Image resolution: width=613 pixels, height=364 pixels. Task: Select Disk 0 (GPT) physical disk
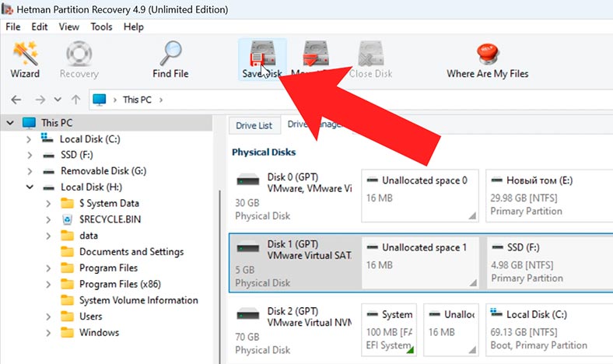pyautogui.click(x=293, y=196)
